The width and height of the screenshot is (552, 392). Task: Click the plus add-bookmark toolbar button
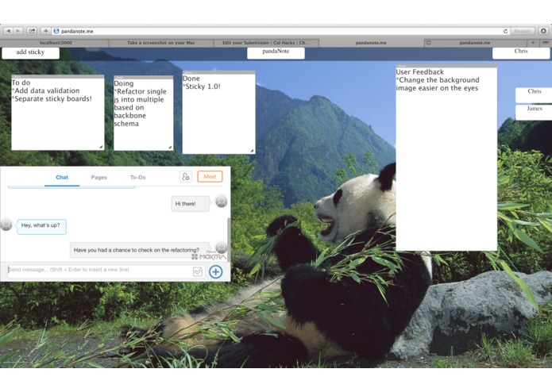[x=45, y=31]
